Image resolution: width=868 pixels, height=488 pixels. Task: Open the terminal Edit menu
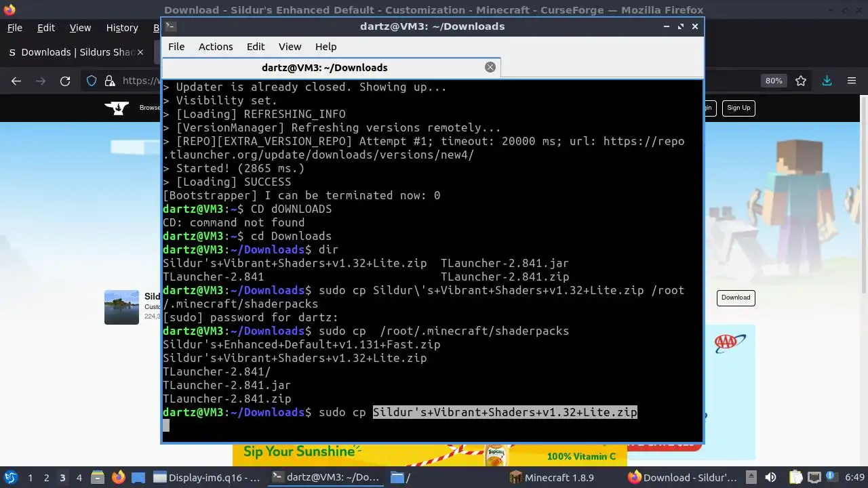(x=256, y=47)
